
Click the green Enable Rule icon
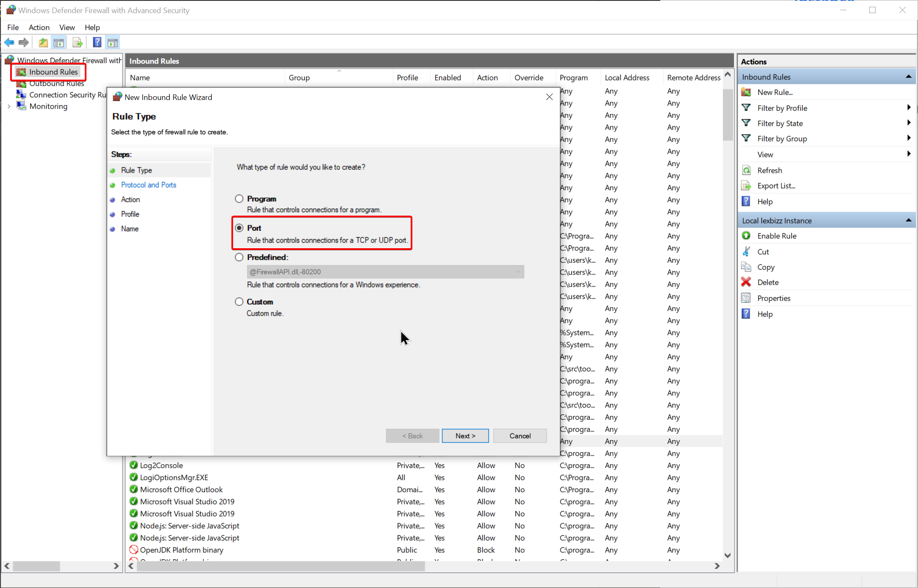(746, 236)
